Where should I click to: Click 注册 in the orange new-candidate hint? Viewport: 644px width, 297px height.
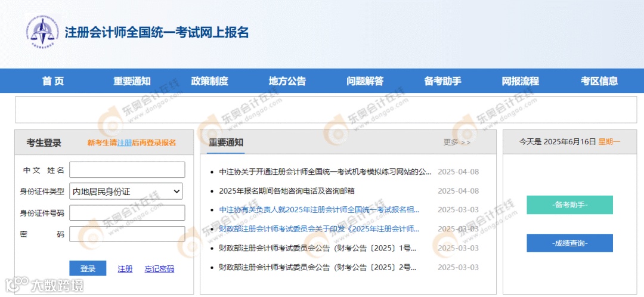point(125,143)
